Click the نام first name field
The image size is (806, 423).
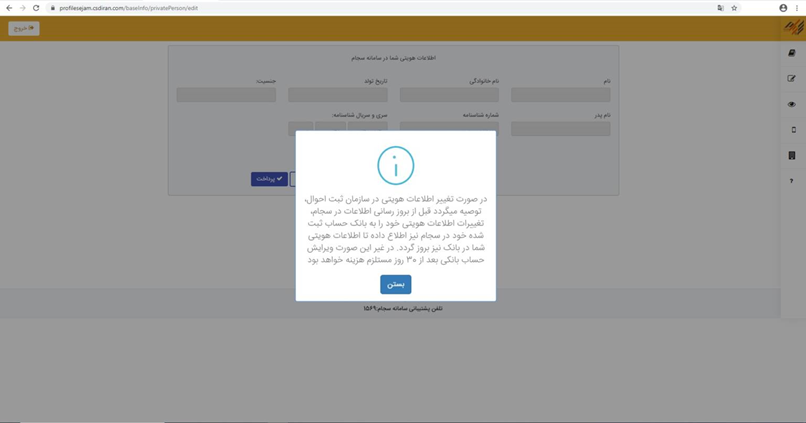pyautogui.click(x=560, y=95)
